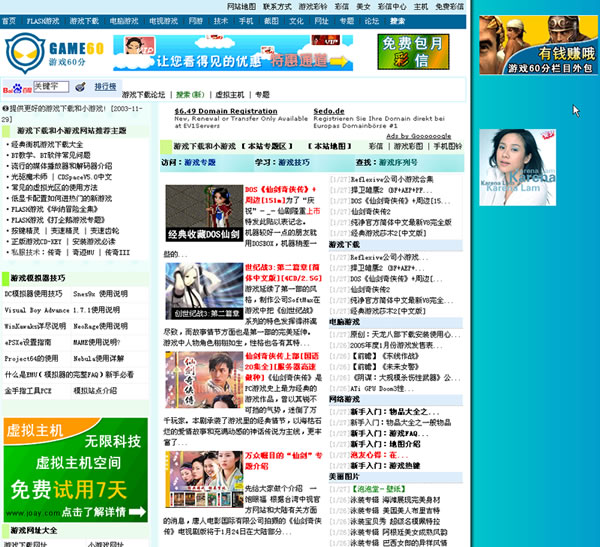This screenshot has height=547, width=600.
Task: Open 按键精灵 link
Action: 25,231
